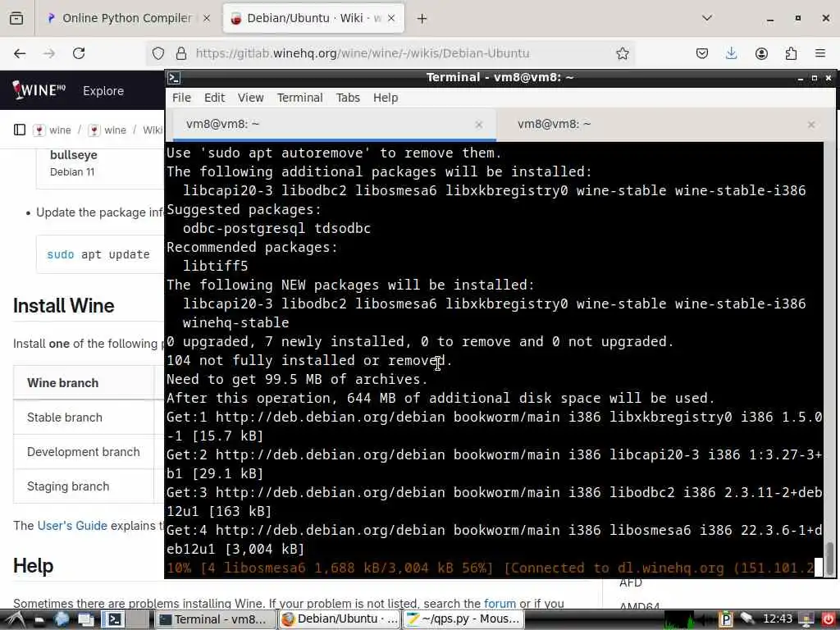Viewport: 840px width, 630px height.
Task: Open the terminal Edit menu
Action: 214,98
